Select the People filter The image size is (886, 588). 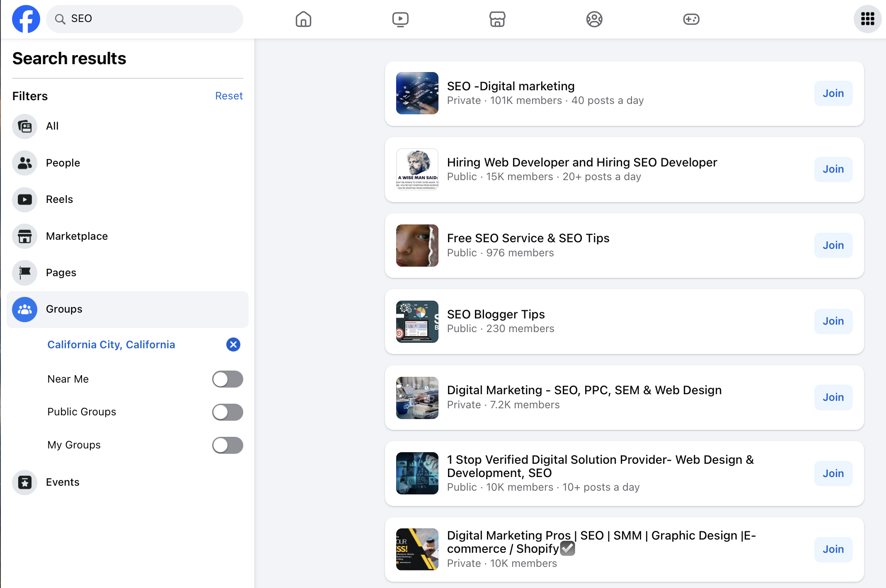point(63,163)
